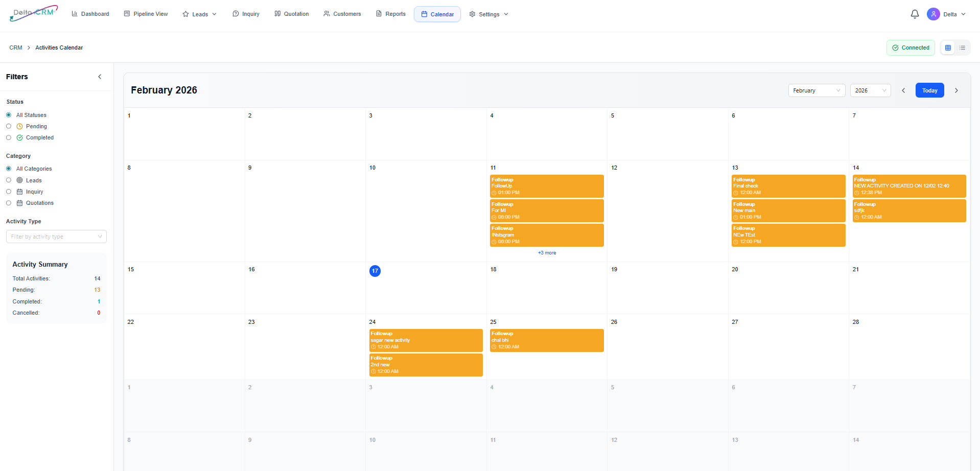Image resolution: width=980 pixels, height=471 pixels.
Task: Switch to list view of the calendar
Action: pyautogui.click(x=963, y=48)
